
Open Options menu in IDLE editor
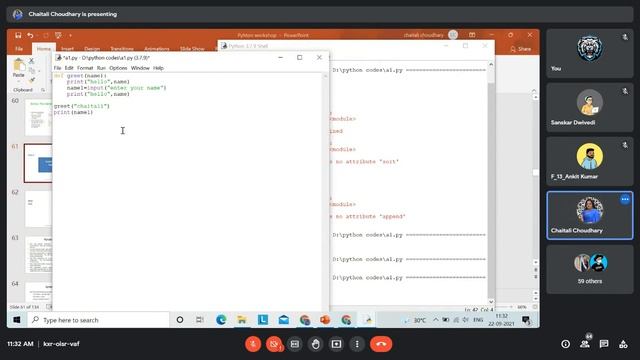(x=118, y=68)
